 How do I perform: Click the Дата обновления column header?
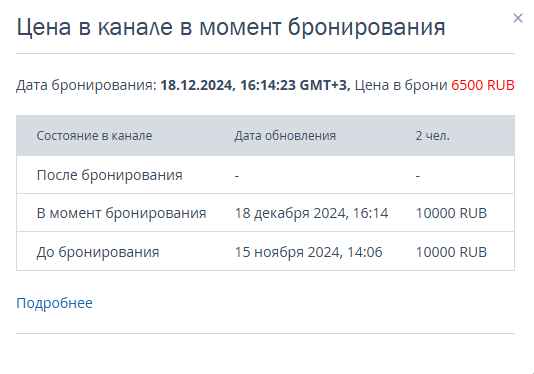[285, 136]
